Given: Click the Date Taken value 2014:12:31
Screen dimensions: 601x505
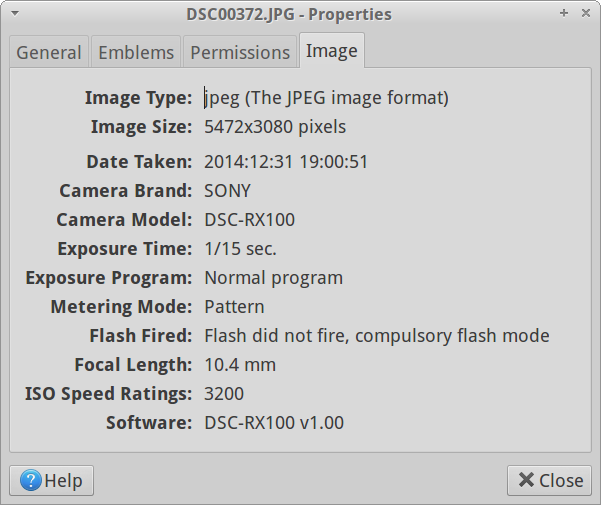Looking at the screenshot, I should tap(248, 162).
